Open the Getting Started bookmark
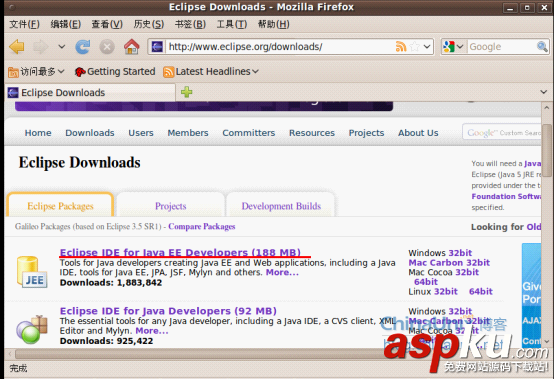The image size is (554, 379). [115, 72]
